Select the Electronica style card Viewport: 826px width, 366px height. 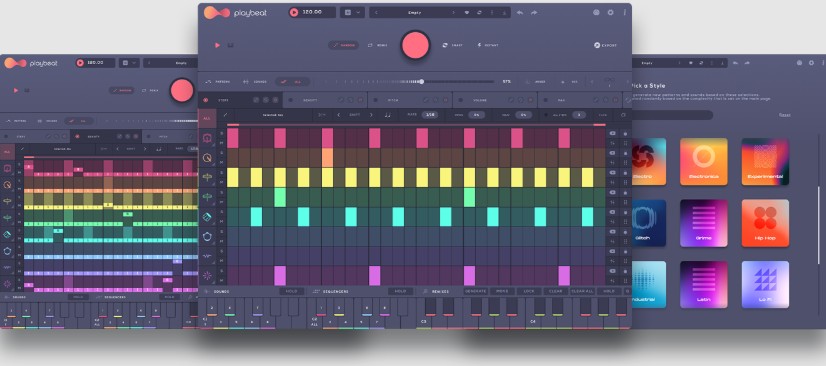point(703,162)
